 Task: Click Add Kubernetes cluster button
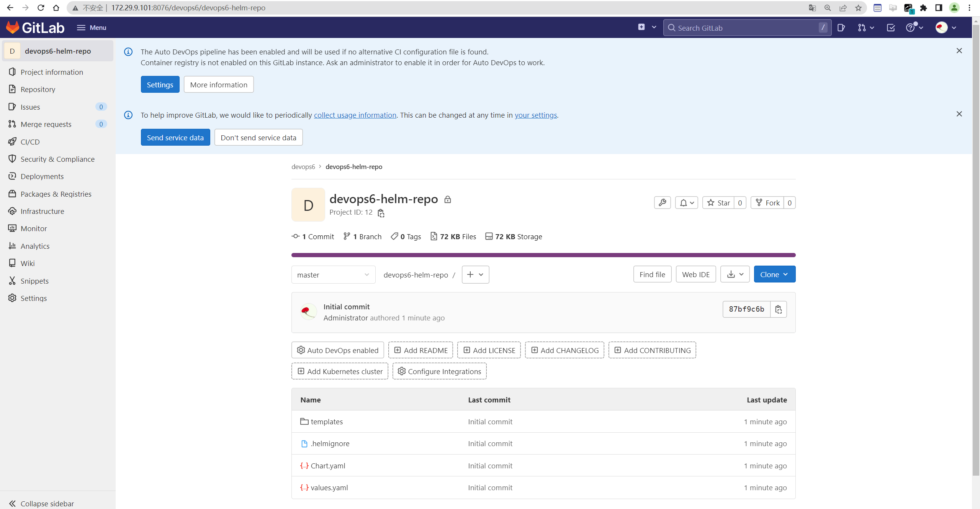click(340, 371)
